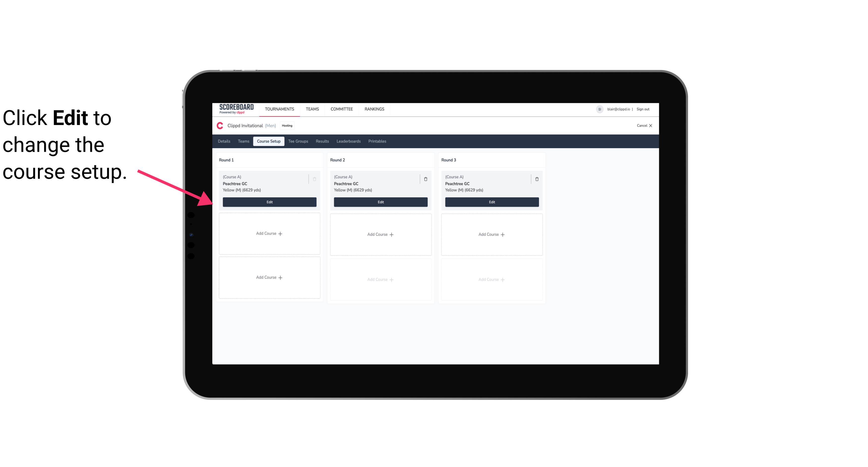Click Edit button for Round 1

[x=269, y=201]
